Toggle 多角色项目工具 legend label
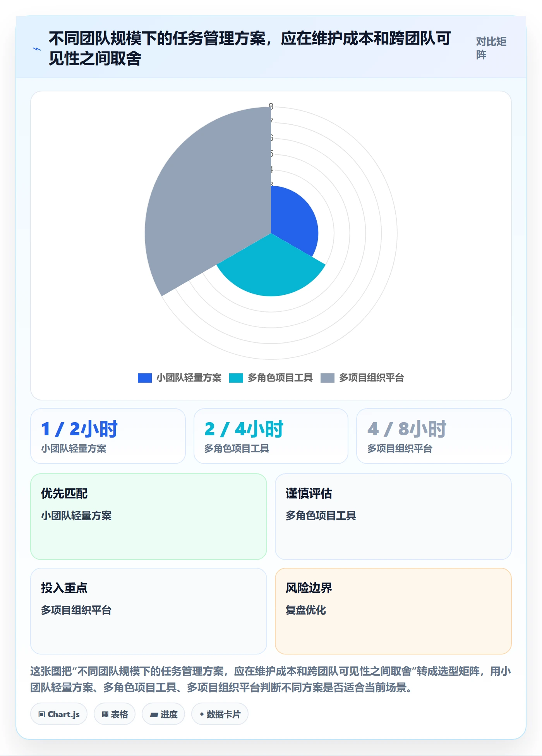This screenshot has height=756, width=542. (280, 378)
